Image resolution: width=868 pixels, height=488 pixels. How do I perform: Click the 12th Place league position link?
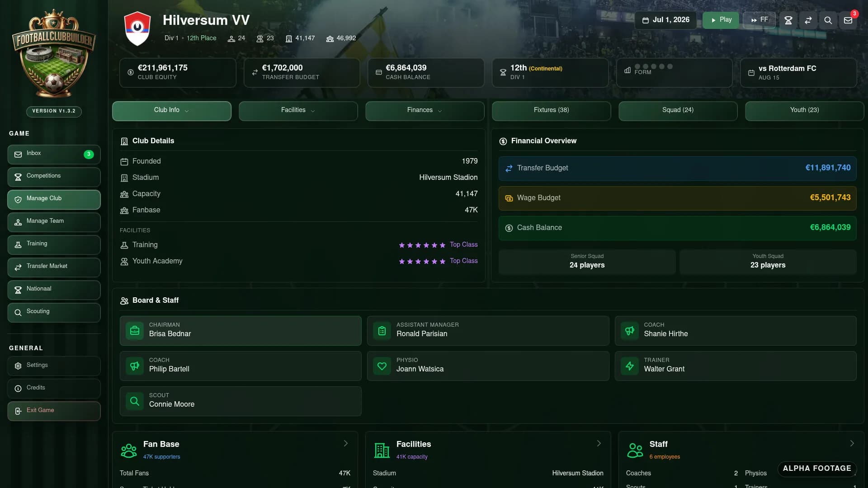(x=202, y=38)
